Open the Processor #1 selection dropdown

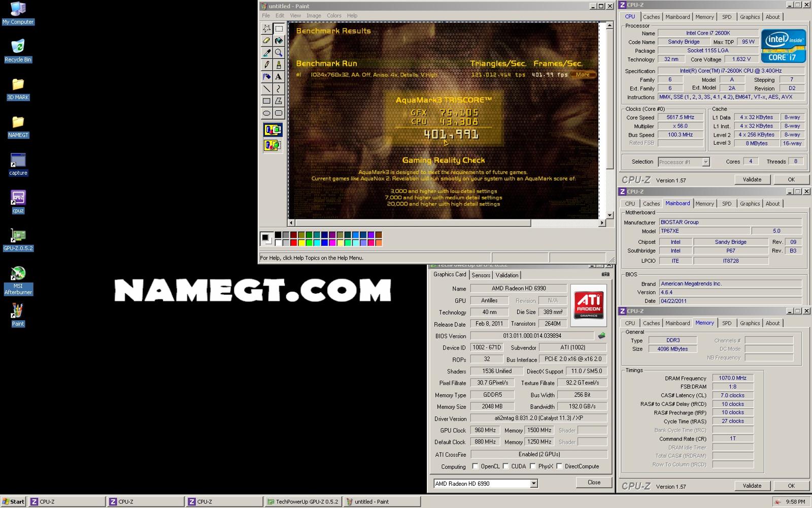(705, 162)
